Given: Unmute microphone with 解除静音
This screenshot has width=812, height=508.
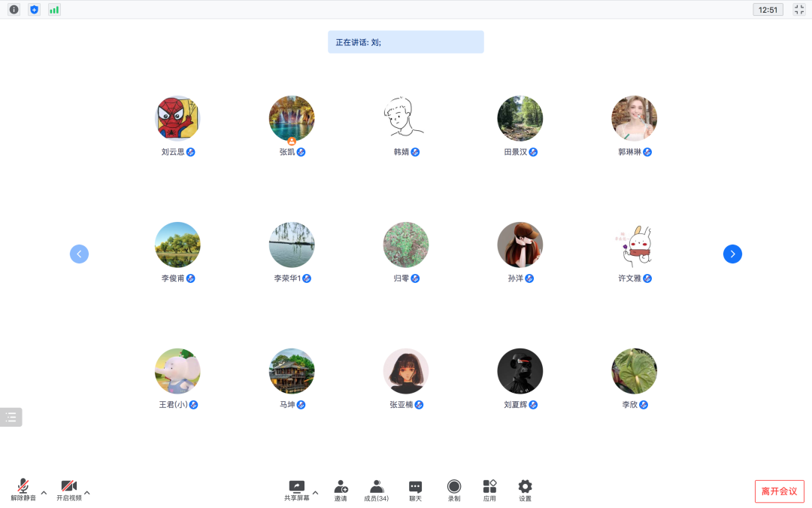Looking at the screenshot, I should coord(23,490).
